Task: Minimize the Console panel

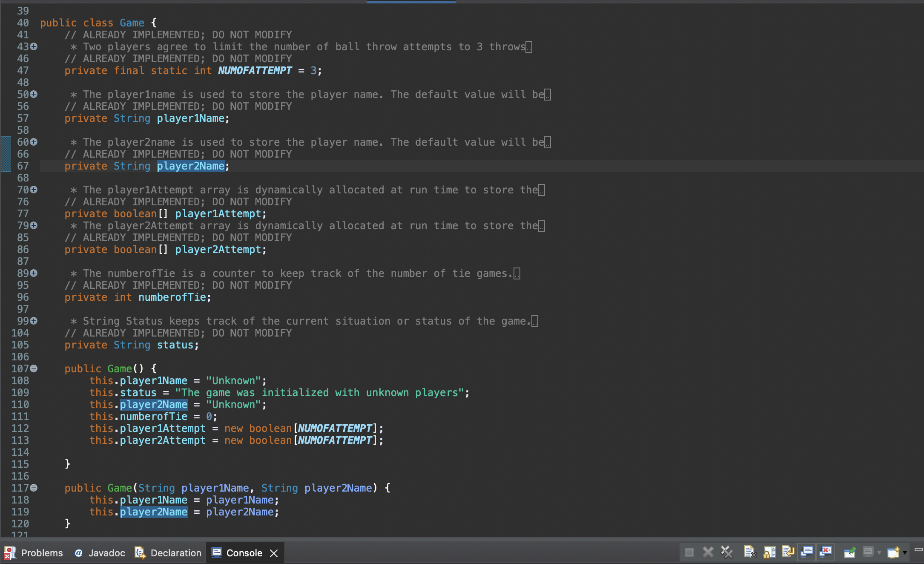Action: (x=918, y=550)
